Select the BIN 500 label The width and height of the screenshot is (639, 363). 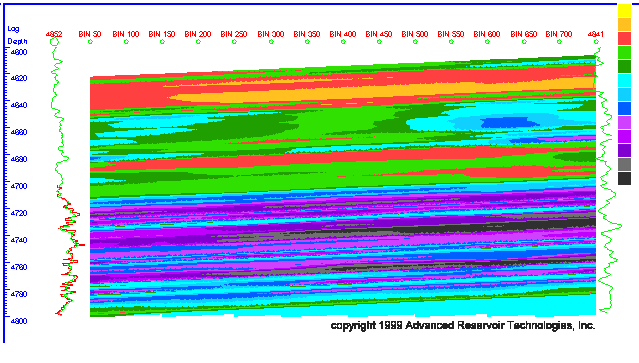point(415,34)
